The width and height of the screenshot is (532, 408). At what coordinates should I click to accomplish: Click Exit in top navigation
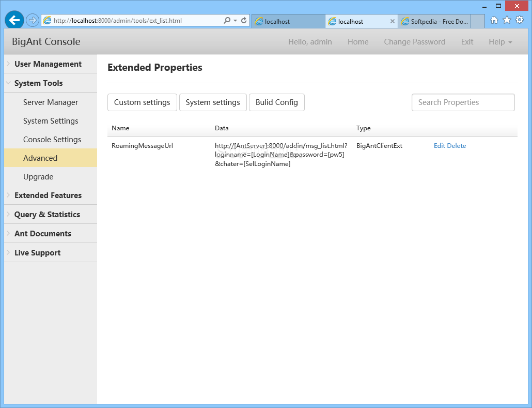pyautogui.click(x=467, y=42)
